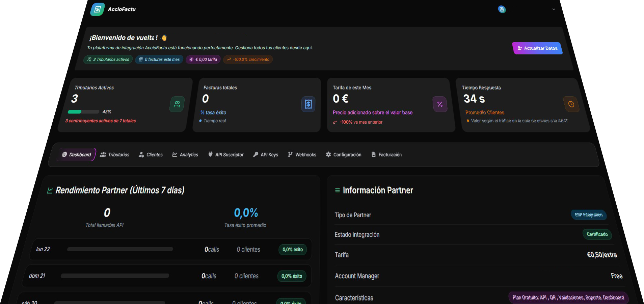The width and height of the screenshot is (644, 304).
Task: Click the list icon beside Información Partner
Action: coord(337,191)
